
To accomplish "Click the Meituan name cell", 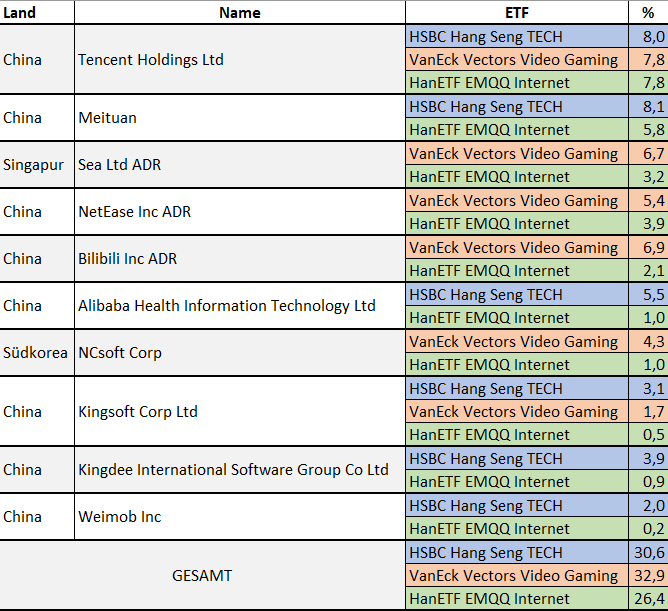I will coord(108,118).
